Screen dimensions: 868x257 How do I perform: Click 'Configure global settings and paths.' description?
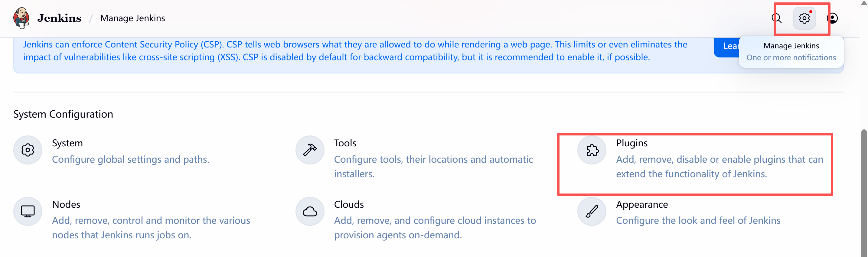(x=130, y=159)
